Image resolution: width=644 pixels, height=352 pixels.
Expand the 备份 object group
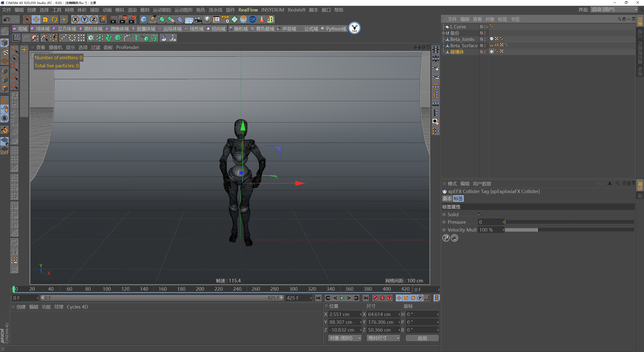(444, 33)
